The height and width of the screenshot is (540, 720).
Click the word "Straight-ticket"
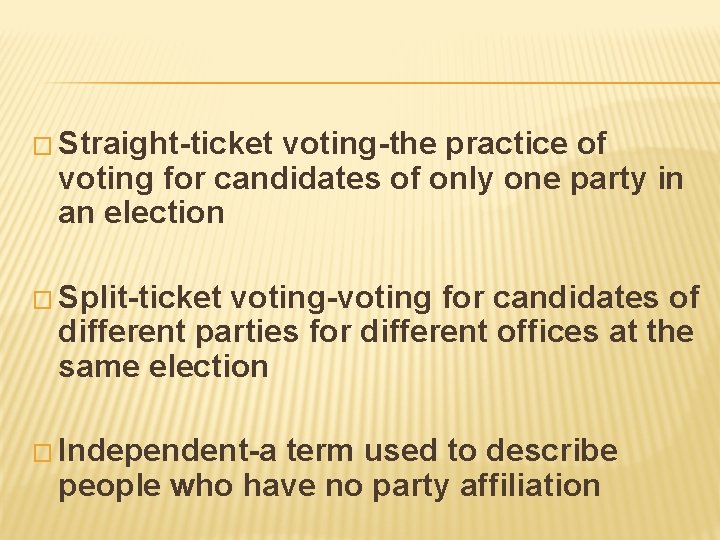[x=166, y=144]
